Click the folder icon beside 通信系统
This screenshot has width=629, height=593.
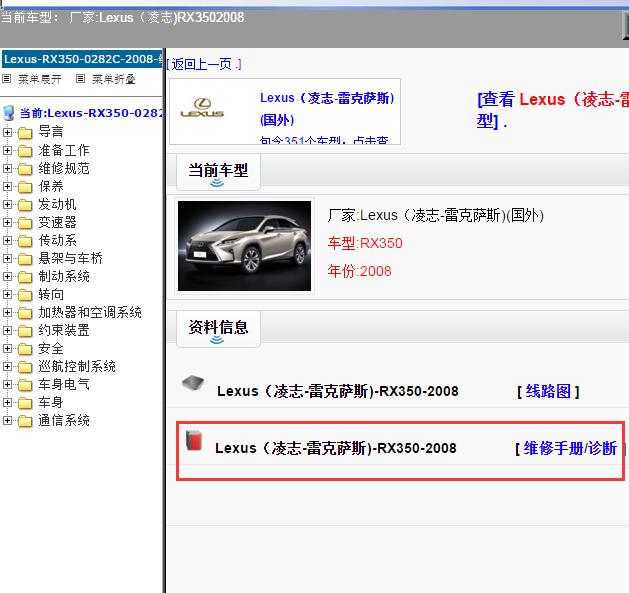coord(25,421)
